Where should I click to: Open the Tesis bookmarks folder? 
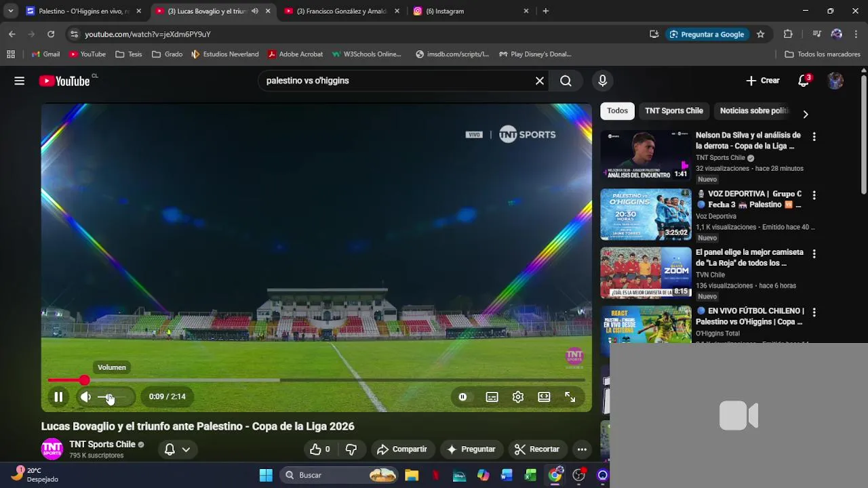pos(129,54)
